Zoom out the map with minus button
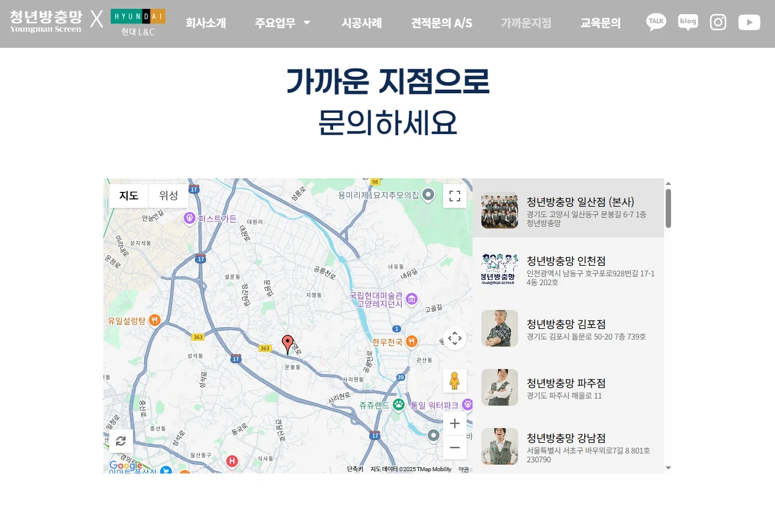 coord(455,448)
